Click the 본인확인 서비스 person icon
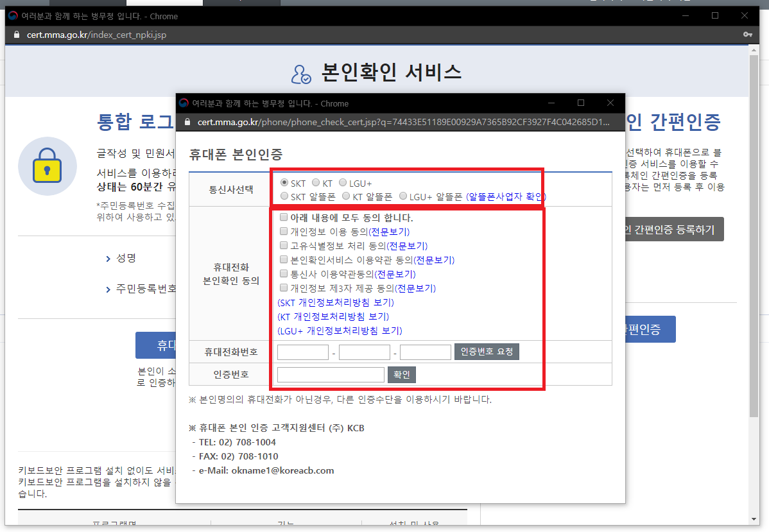Image resolution: width=769 pixels, height=532 pixels. point(300,74)
